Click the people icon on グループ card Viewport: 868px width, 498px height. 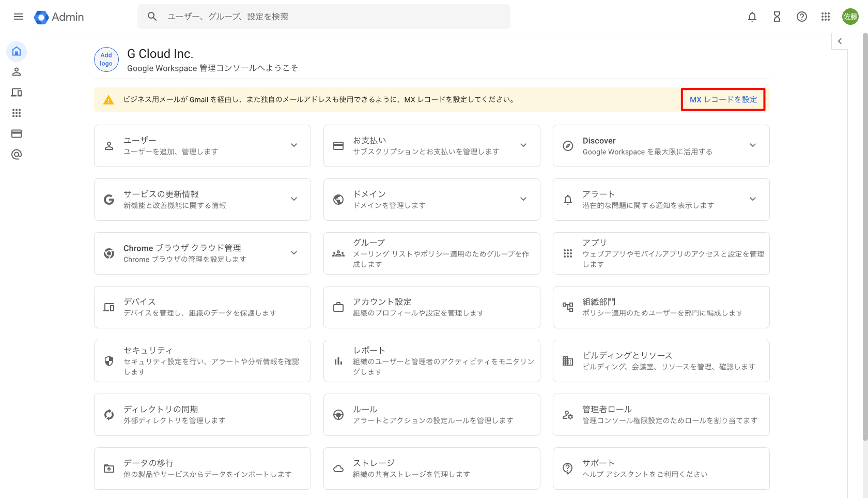coord(338,253)
